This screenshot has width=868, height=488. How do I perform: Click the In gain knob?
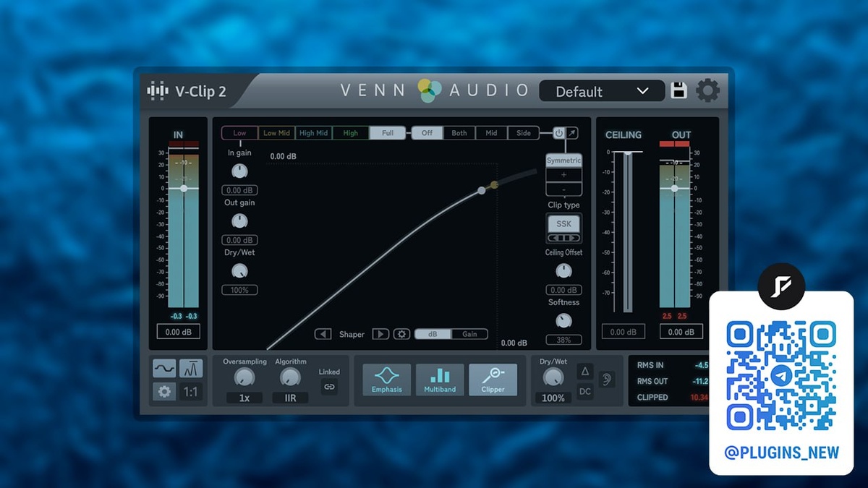tap(239, 171)
